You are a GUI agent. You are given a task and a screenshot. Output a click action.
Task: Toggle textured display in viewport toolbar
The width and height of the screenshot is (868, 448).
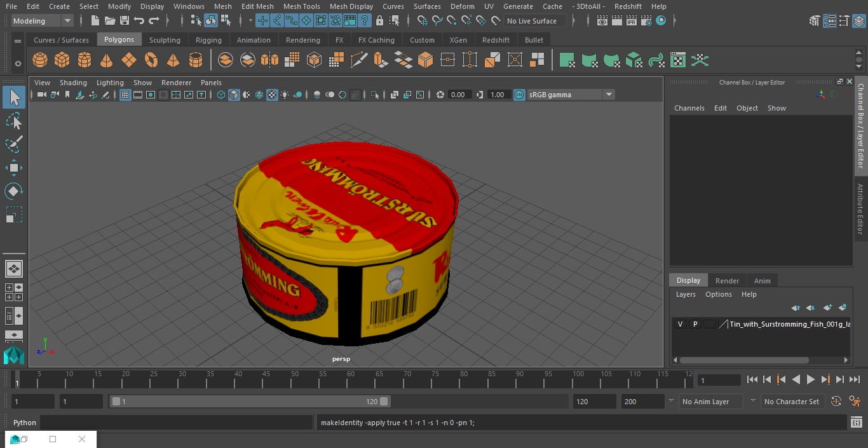[x=272, y=95]
